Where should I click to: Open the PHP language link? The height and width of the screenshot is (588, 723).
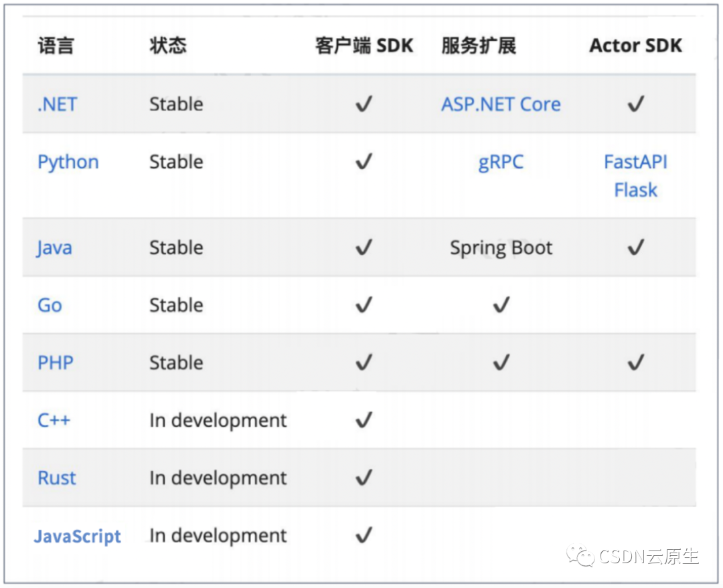[x=55, y=363]
